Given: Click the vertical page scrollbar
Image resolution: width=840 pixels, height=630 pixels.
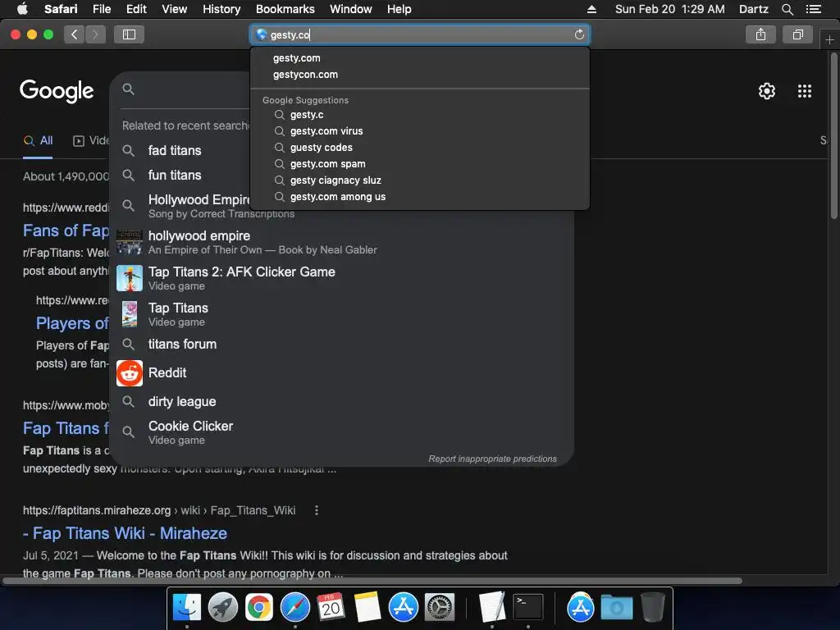Looking at the screenshot, I should pos(833,134).
